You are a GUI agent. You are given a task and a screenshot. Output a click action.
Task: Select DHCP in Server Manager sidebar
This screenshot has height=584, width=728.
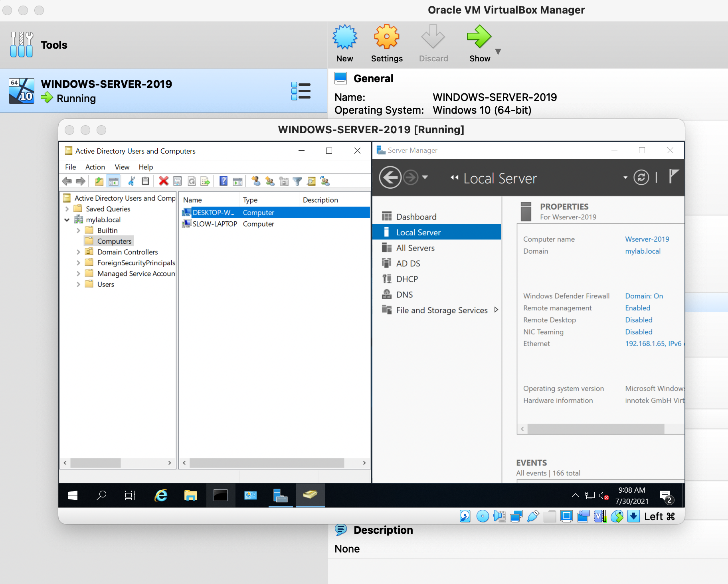coord(437,279)
